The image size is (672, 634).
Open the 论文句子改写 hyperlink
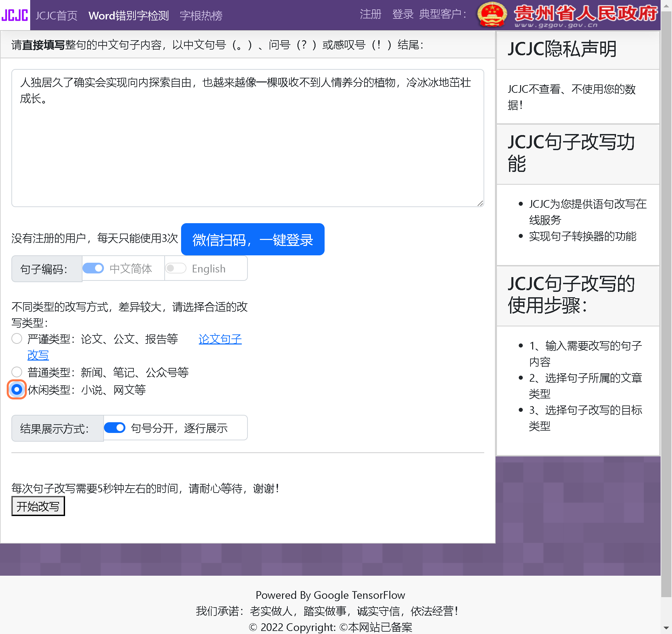click(220, 339)
